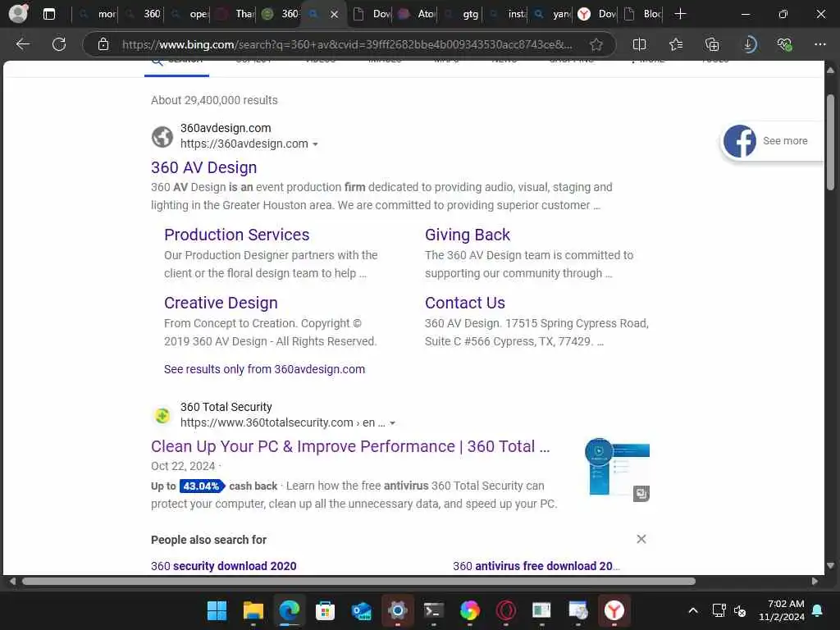Open Production Services sublink
The image size is (840, 630).
click(236, 235)
